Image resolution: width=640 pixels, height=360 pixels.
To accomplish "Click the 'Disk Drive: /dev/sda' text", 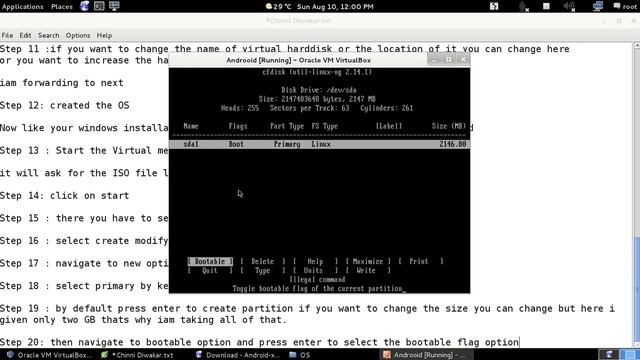I will pos(319,90).
